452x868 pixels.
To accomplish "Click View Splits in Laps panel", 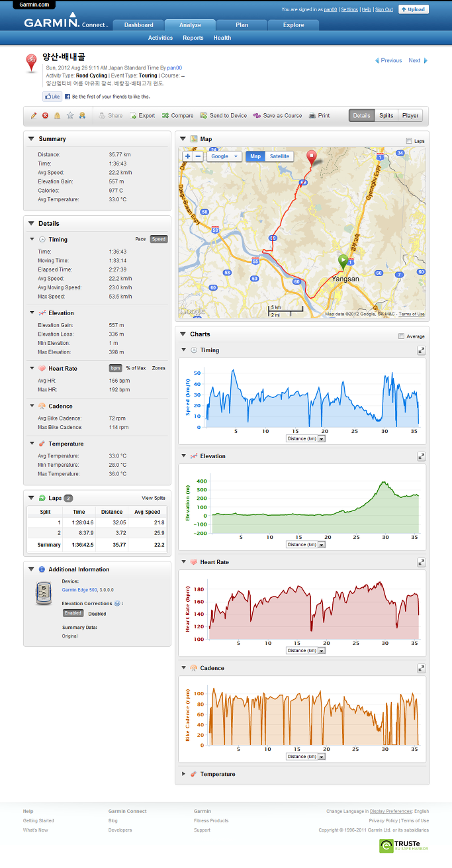I will pyautogui.click(x=154, y=498).
